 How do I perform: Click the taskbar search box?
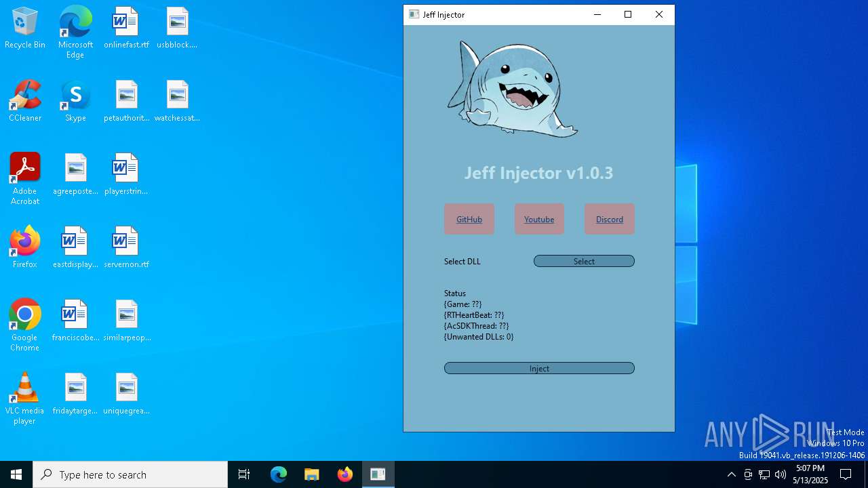[x=130, y=474]
